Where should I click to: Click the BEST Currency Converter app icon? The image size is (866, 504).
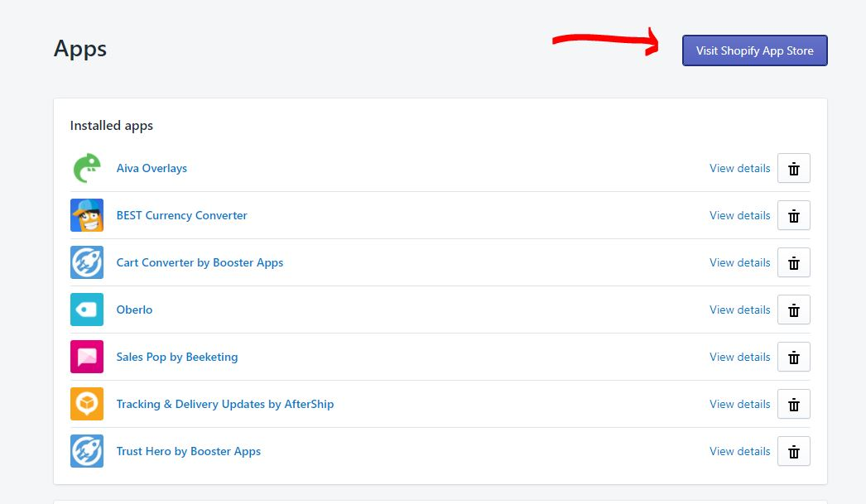(87, 215)
